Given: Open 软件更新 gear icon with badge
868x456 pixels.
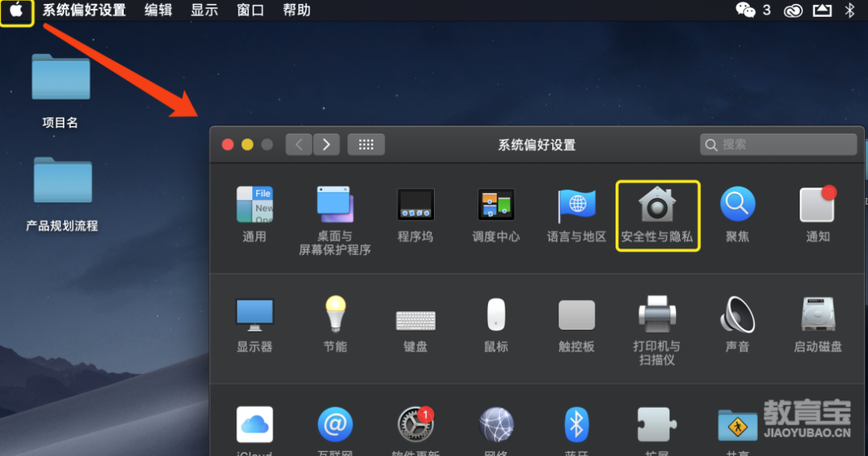Looking at the screenshot, I should coord(416,425).
